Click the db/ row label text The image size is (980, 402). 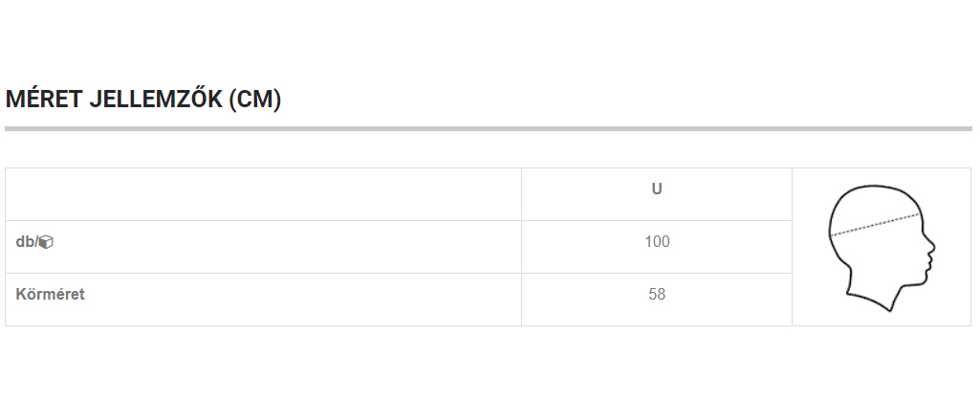tap(27, 242)
